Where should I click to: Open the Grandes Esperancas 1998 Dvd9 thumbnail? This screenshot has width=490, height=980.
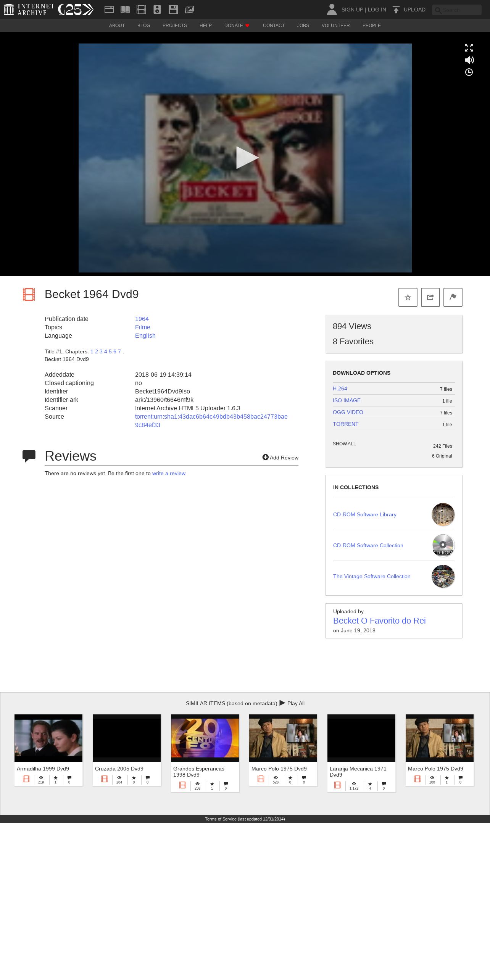[205, 738]
